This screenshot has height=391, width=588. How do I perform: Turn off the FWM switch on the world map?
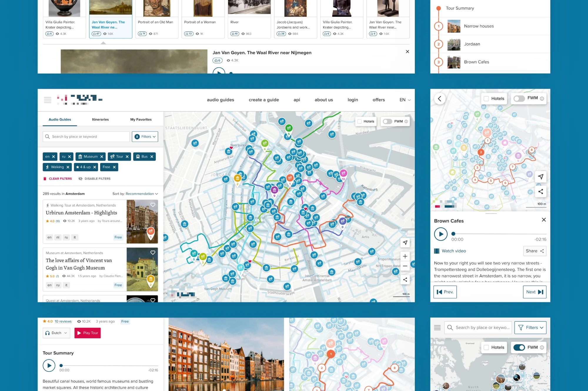coord(519,347)
